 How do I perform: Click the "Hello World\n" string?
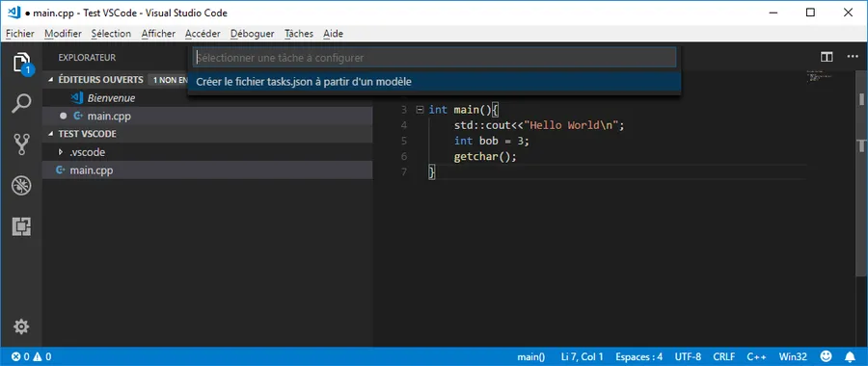[x=571, y=125]
